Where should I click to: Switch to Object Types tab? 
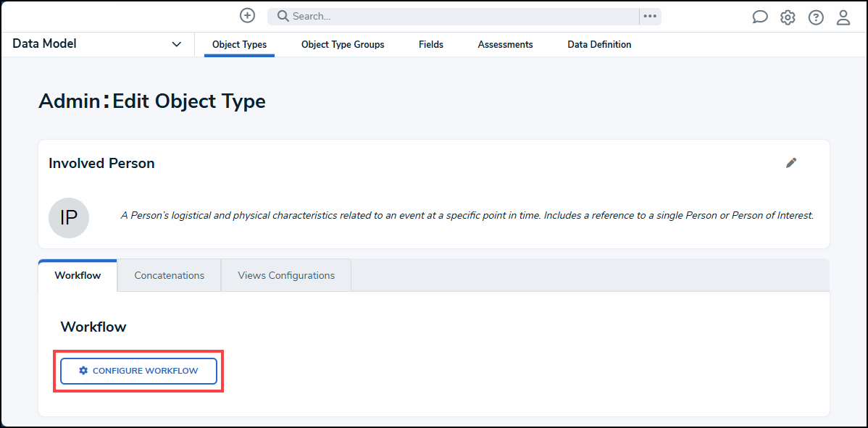(239, 45)
